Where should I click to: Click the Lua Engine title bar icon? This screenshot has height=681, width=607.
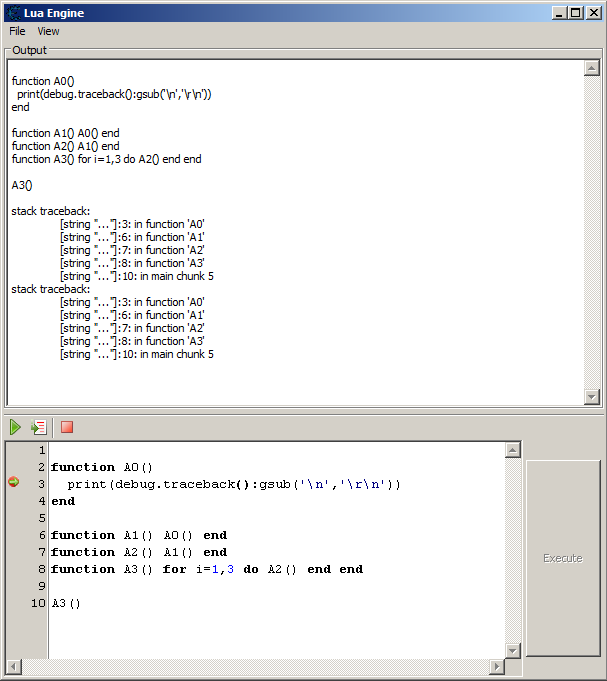(13, 13)
